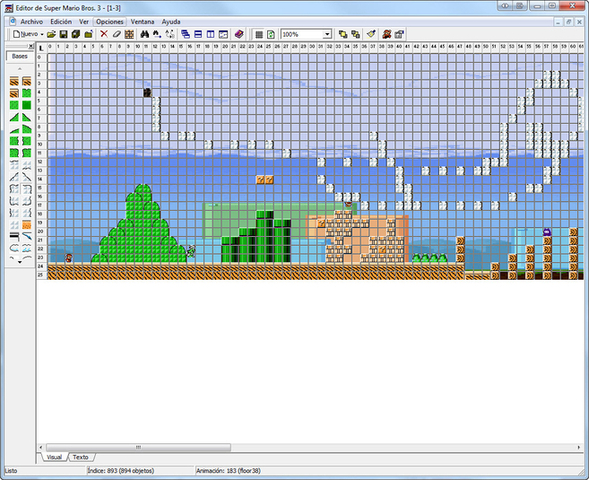589x480 pixels.
Task: Pick the orange block tile in the palette
Action: pos(26,225)
